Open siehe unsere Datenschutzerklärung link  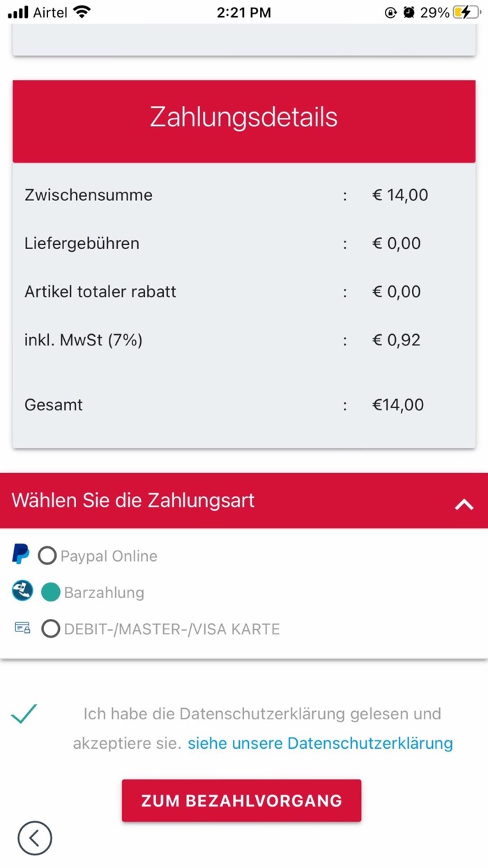coord(320,743)
